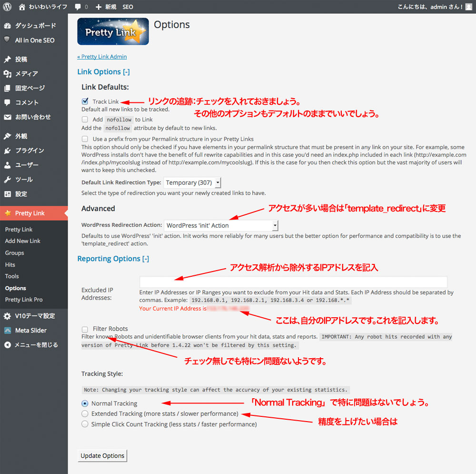Collapse the Reporting Options section
Screen dimensions: 476x474
113,259
